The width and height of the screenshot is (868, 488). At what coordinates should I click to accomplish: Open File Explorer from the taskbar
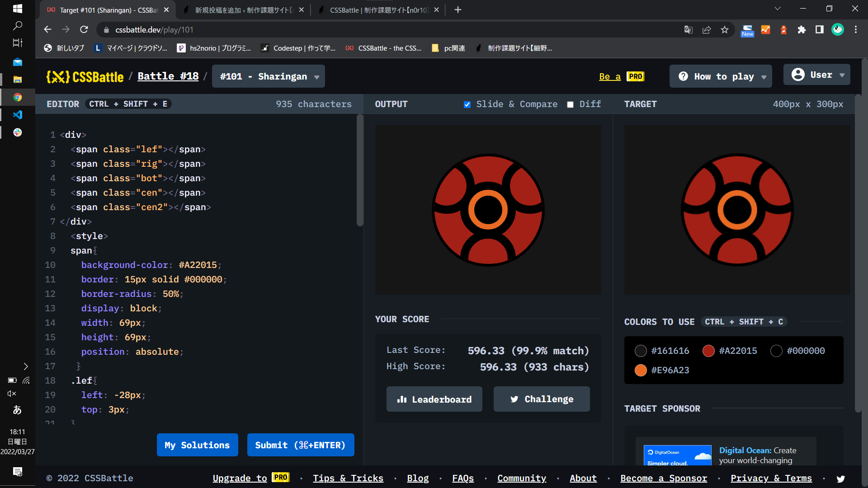(x=18, y=80)
